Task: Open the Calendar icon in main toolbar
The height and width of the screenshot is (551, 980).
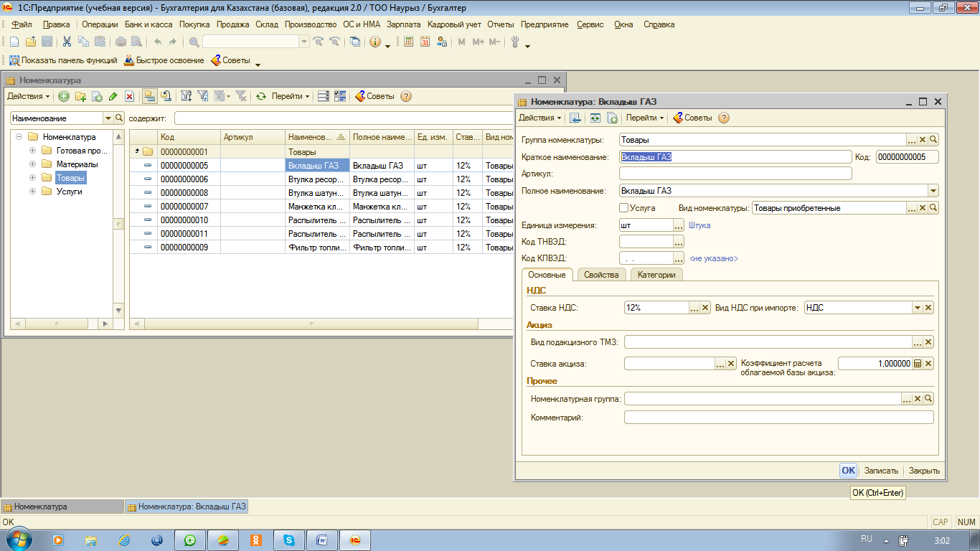Action: 425,42
